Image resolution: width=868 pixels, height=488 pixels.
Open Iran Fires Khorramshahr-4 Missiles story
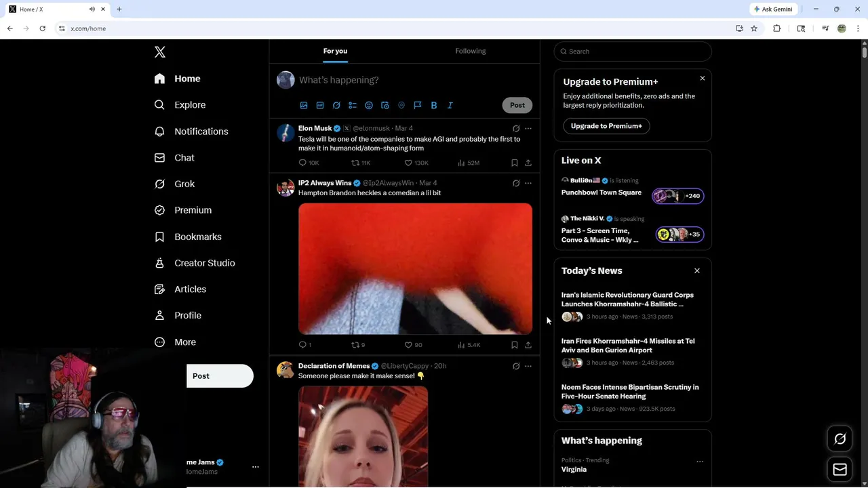tap(633, 352)
